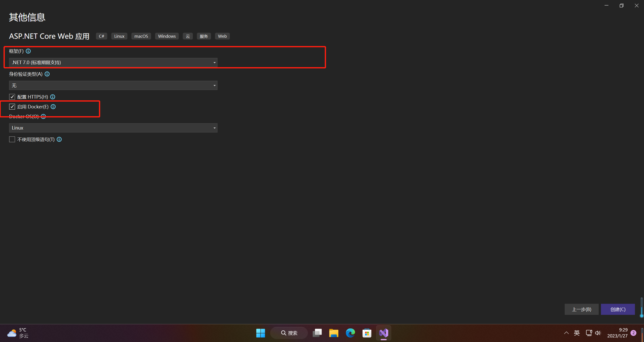The height and width of the screenshot is (342, 644).
Task: Click the taskbar 搜索 search box
Action: pos(289,333)
